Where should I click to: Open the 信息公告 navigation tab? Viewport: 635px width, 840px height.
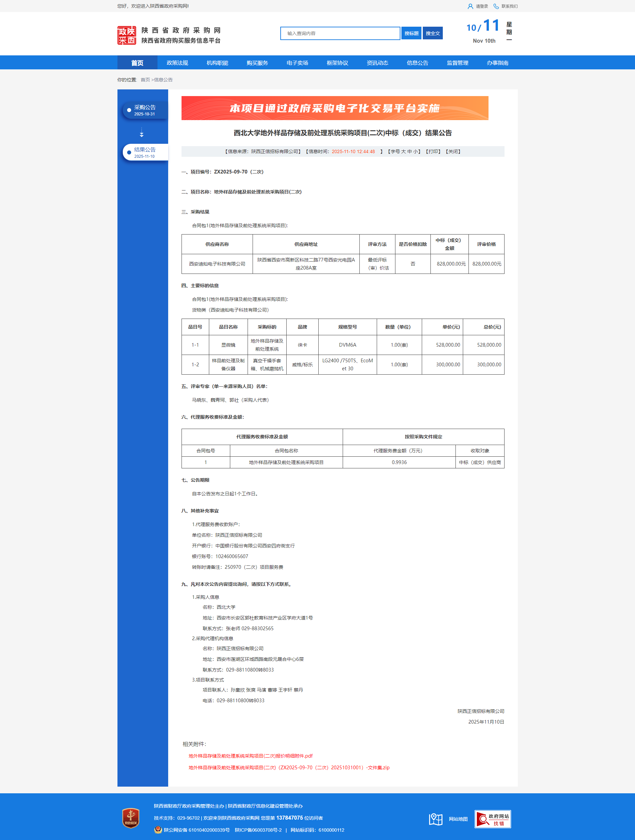417,63
